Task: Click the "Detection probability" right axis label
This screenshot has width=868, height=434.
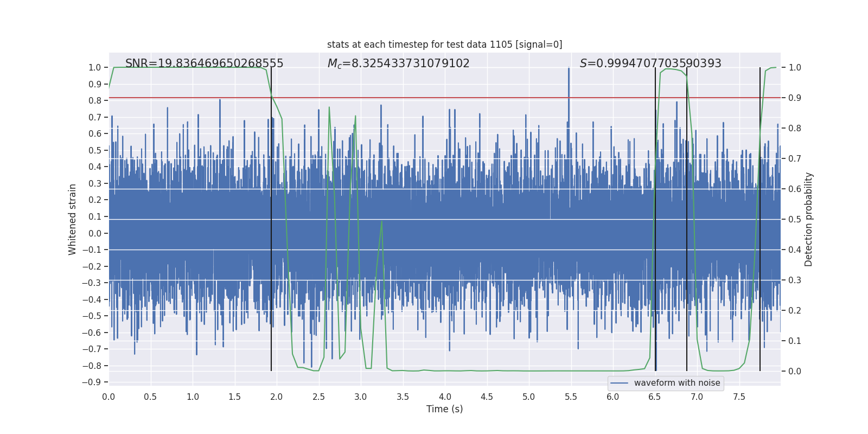Action: tap(808, 219)
